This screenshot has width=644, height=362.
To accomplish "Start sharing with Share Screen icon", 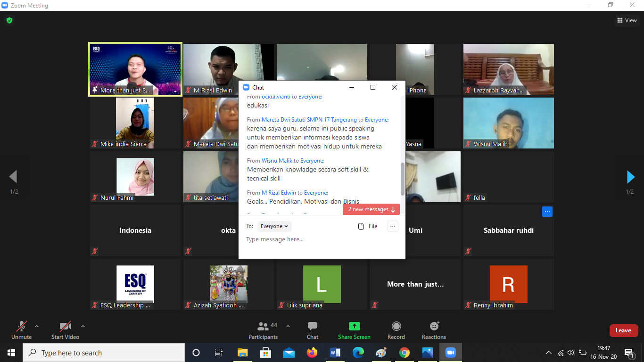I will point(354,326).
